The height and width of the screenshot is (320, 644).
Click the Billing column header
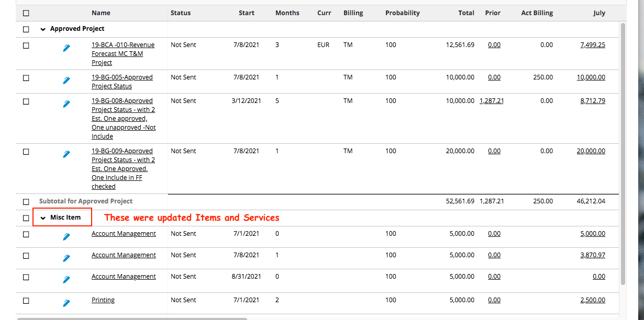(x=353, y=13)
